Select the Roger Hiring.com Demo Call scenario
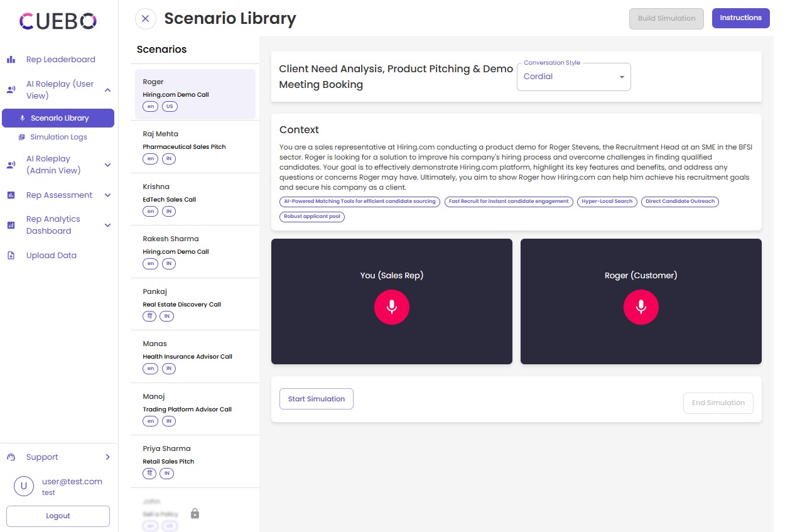790x532 pixels. 195,94
